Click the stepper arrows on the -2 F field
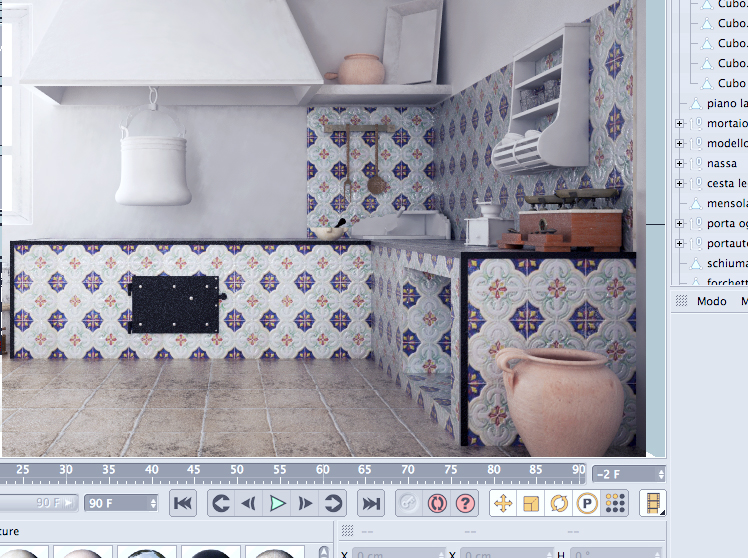 coord(661,474)
